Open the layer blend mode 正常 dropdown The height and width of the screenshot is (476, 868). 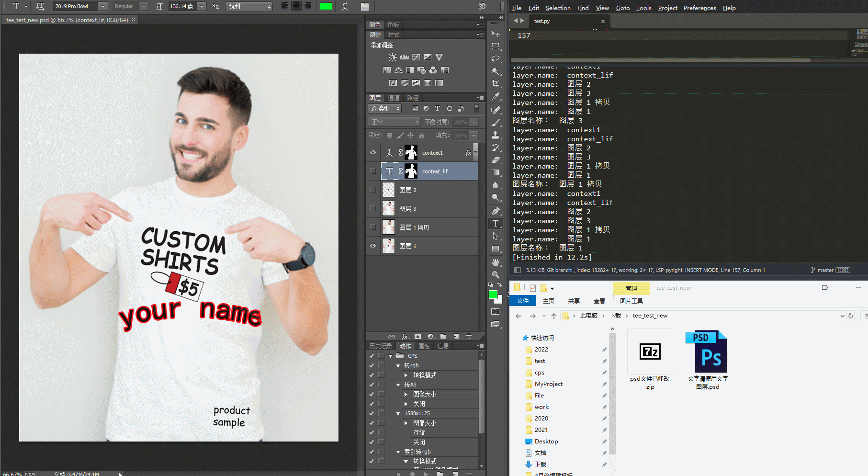click(394, 122)
